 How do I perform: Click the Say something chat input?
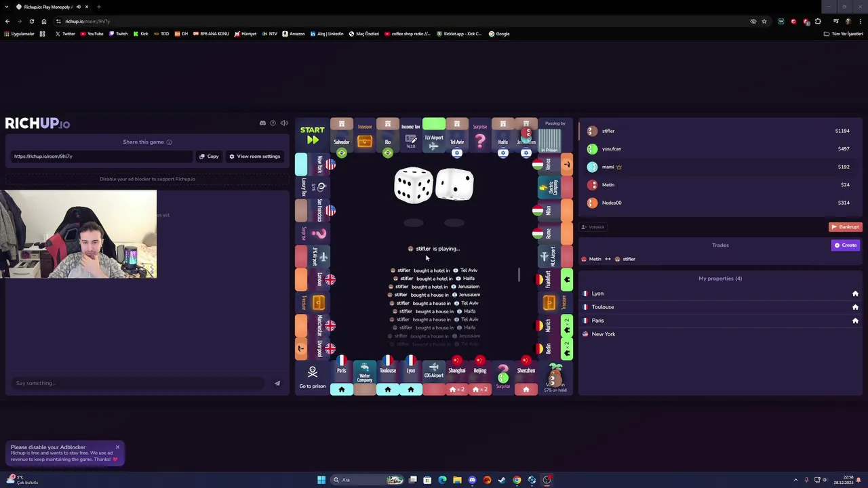tap(139, 383)
